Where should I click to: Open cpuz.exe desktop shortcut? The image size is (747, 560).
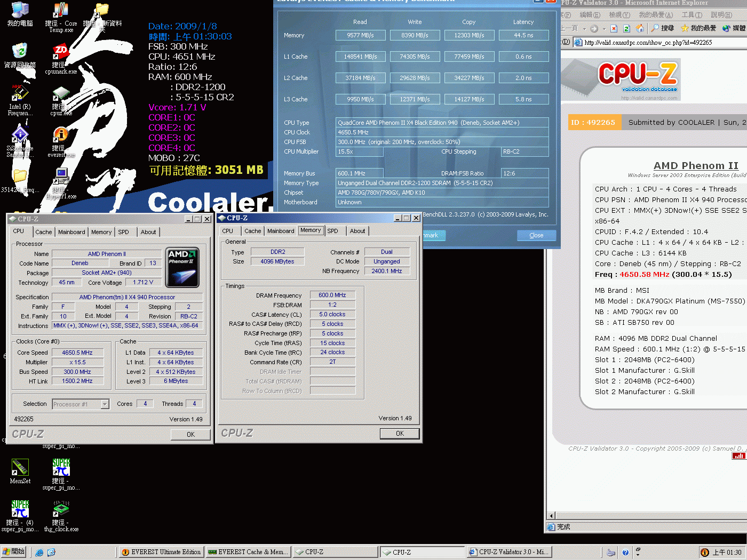61,99
